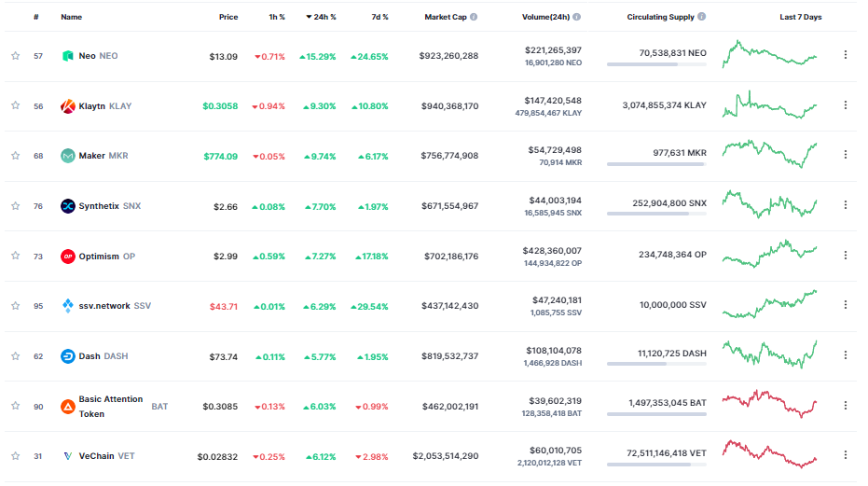Open Klaytn last 7 days sparkline

coord(769,104)
